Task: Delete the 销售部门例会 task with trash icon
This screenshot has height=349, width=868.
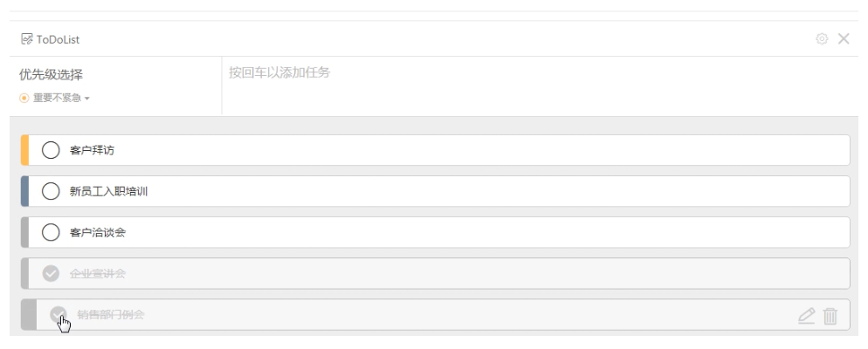Action: click(x=830, y=316)
